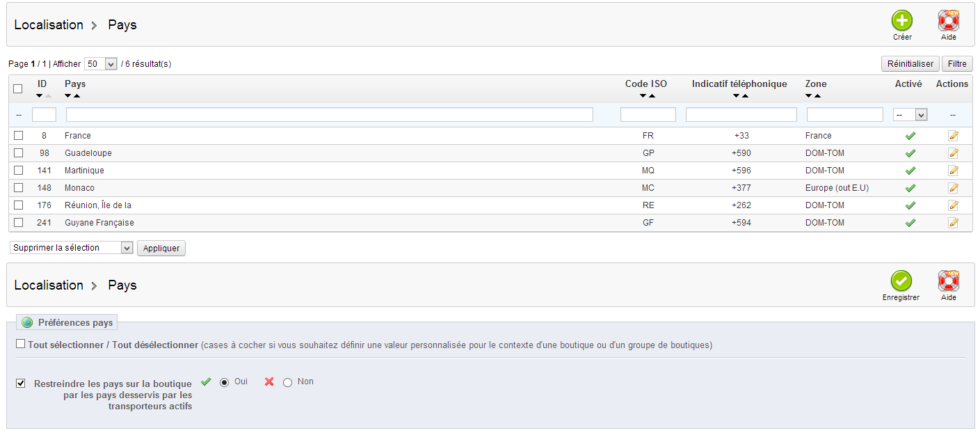
Task: Select the Guadeloupe row checkbox
Action: click(18, 153)
